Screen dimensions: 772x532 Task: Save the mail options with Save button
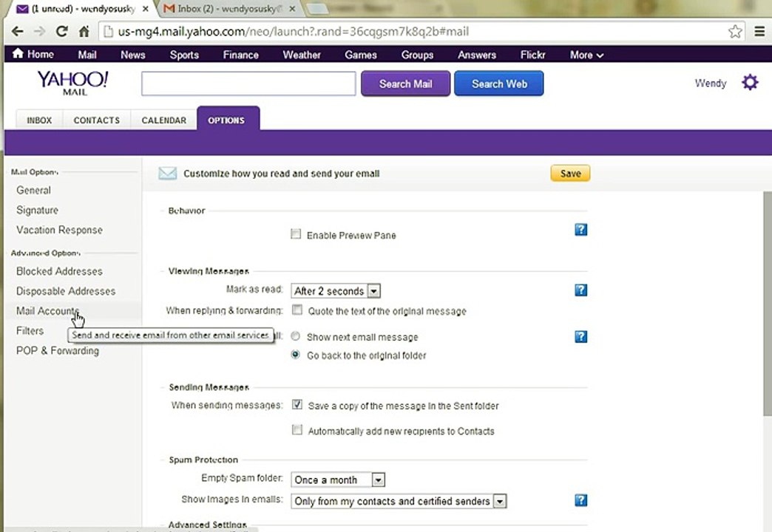[570, 173]
